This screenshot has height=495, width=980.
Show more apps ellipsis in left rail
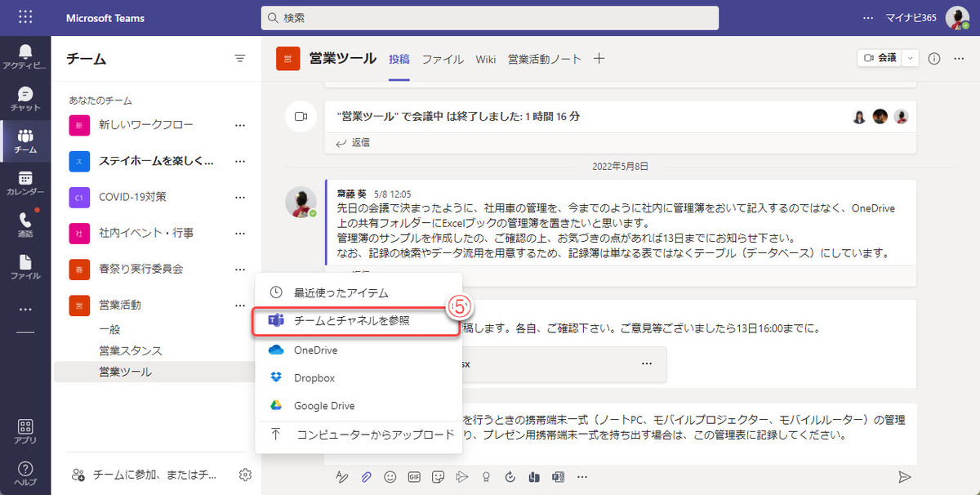25,310
